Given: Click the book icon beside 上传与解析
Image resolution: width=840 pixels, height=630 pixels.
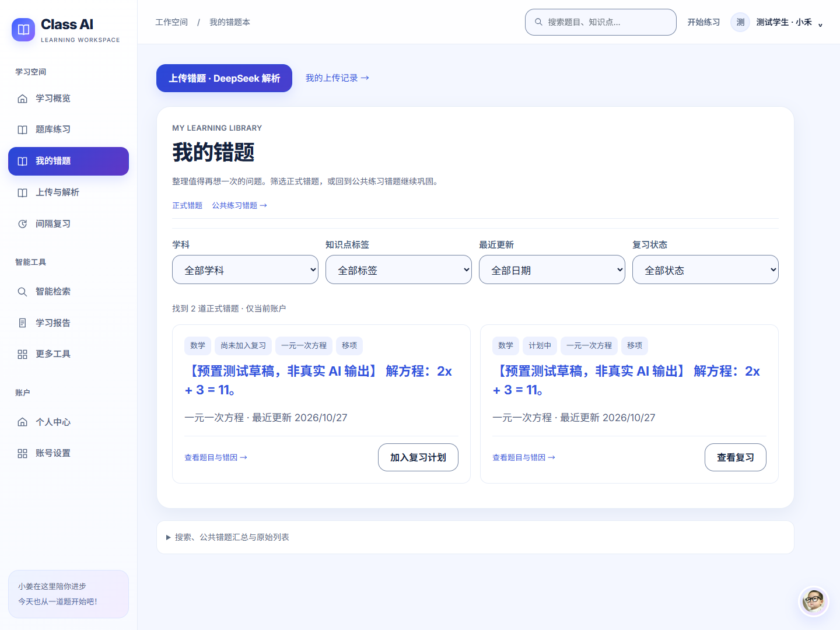Looking at the screenshot, I should click(x=22, y=192).
